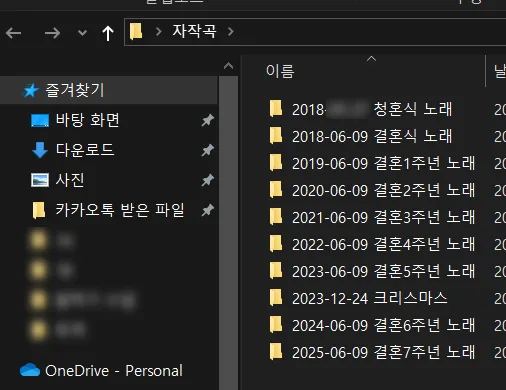Select 2023-12-24 크리스마스 folder
The image size is (506, 390).
pyautogui.click(x=370, y=298)
